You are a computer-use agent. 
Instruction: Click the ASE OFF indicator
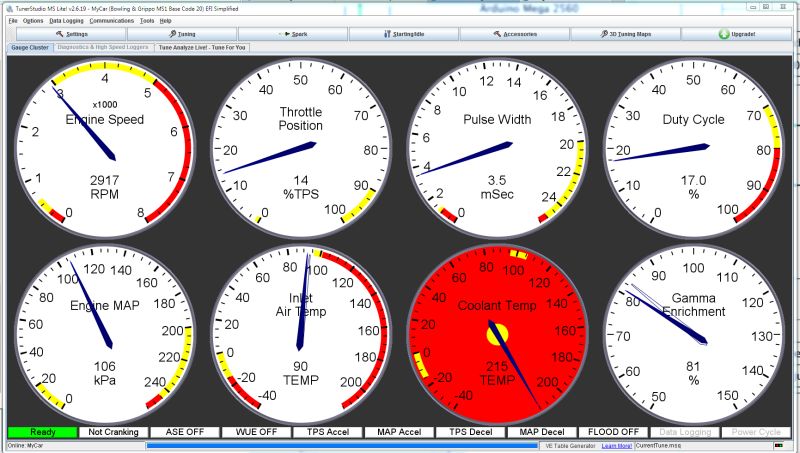click(185, 432)
